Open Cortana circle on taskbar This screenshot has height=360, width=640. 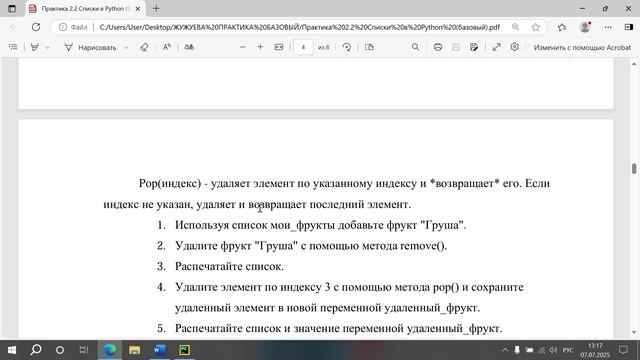(60, 350)
